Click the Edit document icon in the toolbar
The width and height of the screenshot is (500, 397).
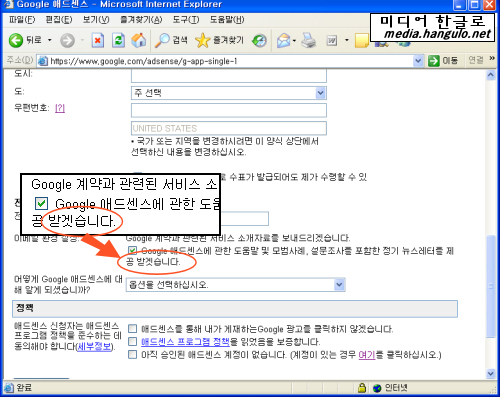coord(332,41)
